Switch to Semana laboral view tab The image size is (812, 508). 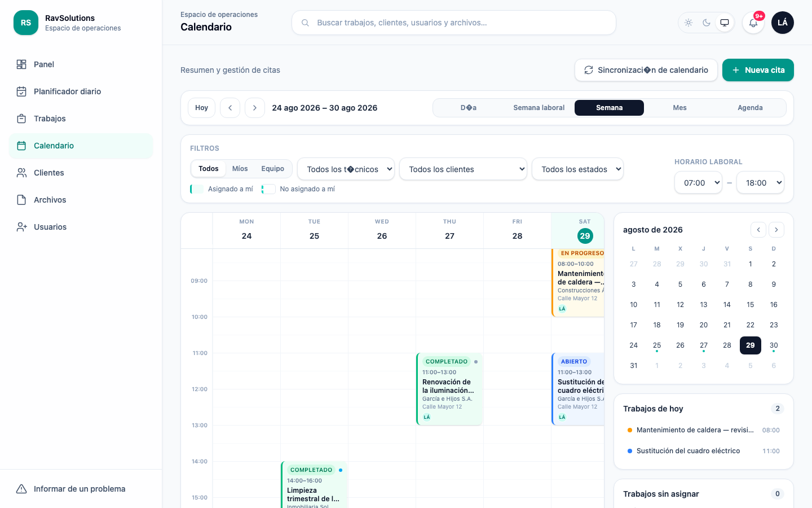pos(539,108)
